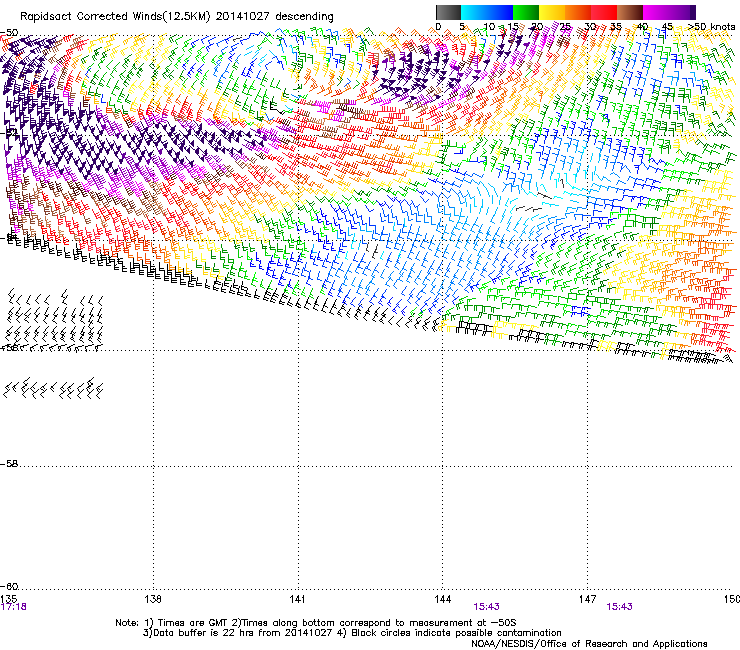Viewport: 740px width, 650px height.
Task: Select the yellow 20–25 knots legend segment
Action: [x=552, y=12]
